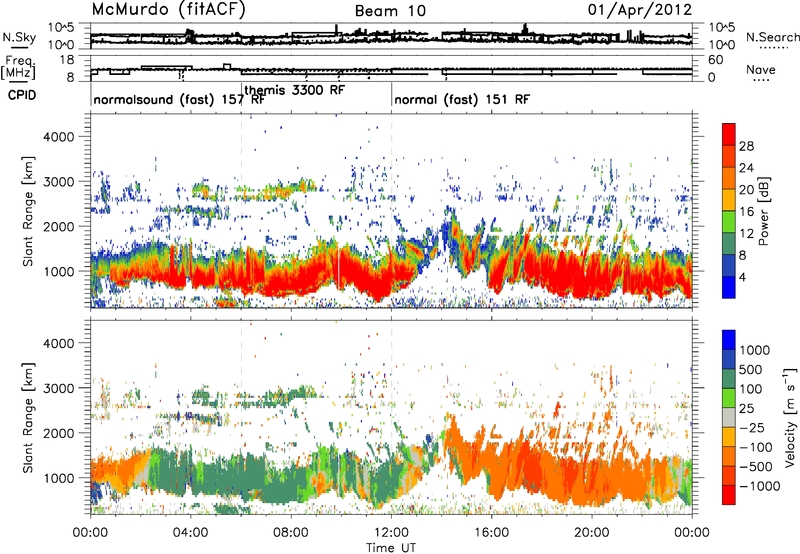Click the "4" value on Power colorbar
Screen dimensions: 800x554
pos(743,277)
